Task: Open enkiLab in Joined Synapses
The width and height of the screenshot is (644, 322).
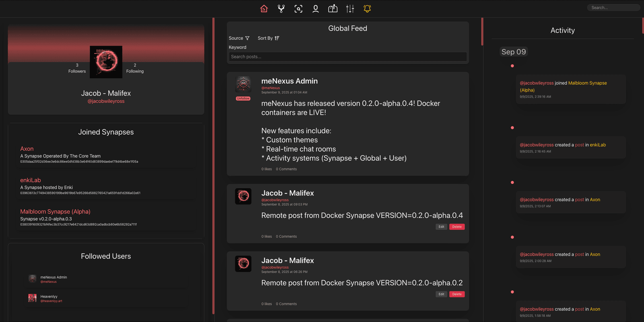Action: pos(31,180)
